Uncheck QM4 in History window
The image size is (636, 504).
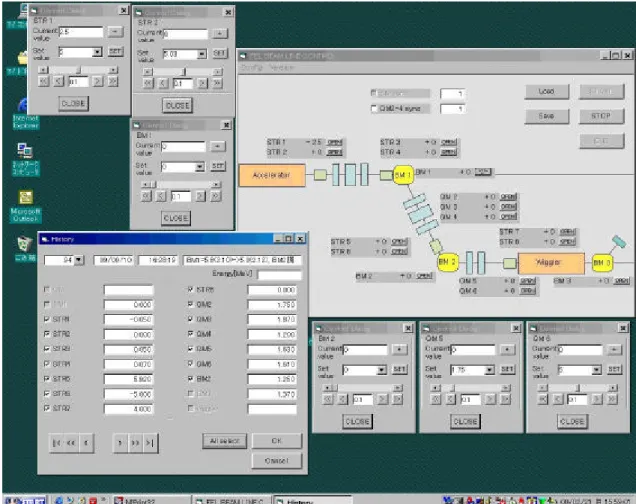pyautogui.click(x=190, y=334)
